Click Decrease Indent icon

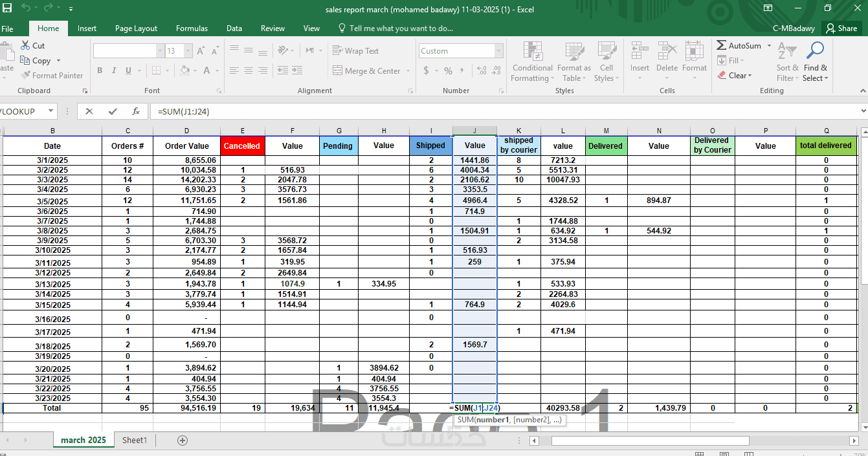coord(283,71)
